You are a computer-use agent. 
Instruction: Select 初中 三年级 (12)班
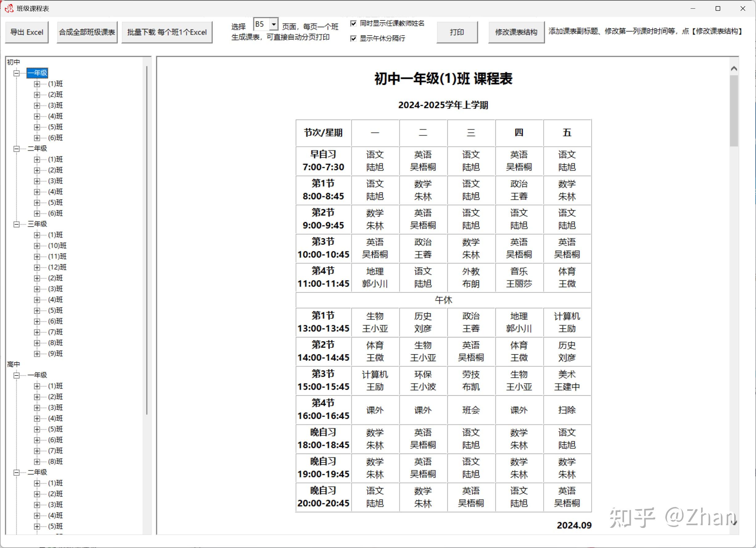57,267
